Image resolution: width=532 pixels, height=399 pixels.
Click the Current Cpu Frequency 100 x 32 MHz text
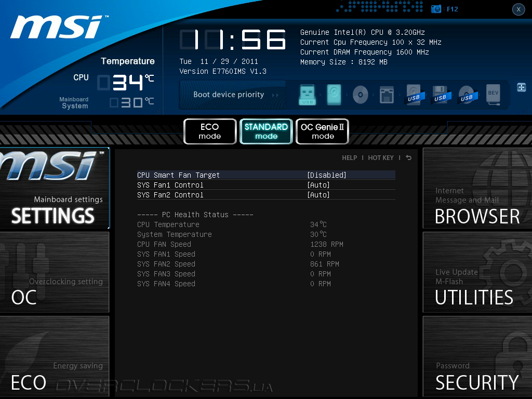(x=370, y=43)
